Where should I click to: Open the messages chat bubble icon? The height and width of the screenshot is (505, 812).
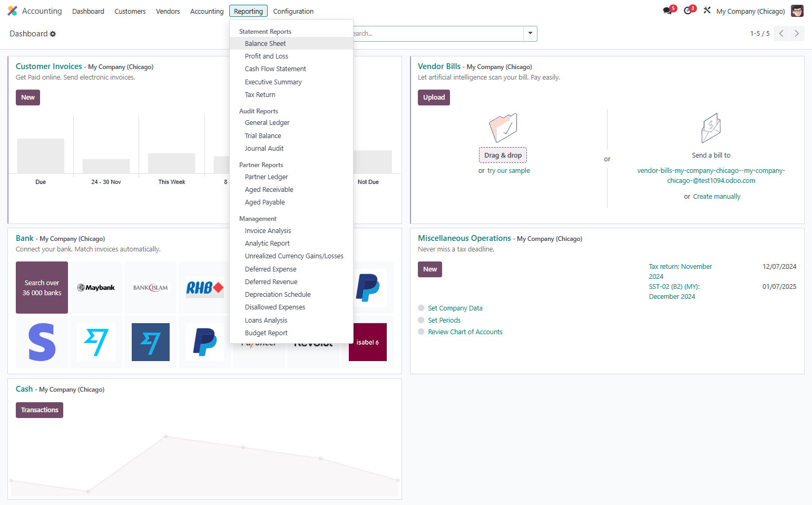point(668,11)
